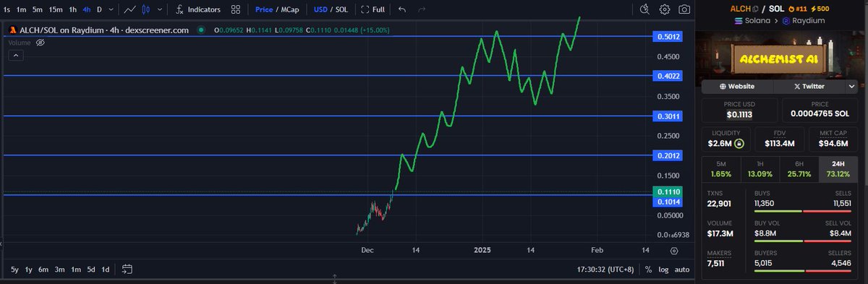The image size is (868, 284).
Task: Select the 6H stats tab
Action: pos(799,169)
